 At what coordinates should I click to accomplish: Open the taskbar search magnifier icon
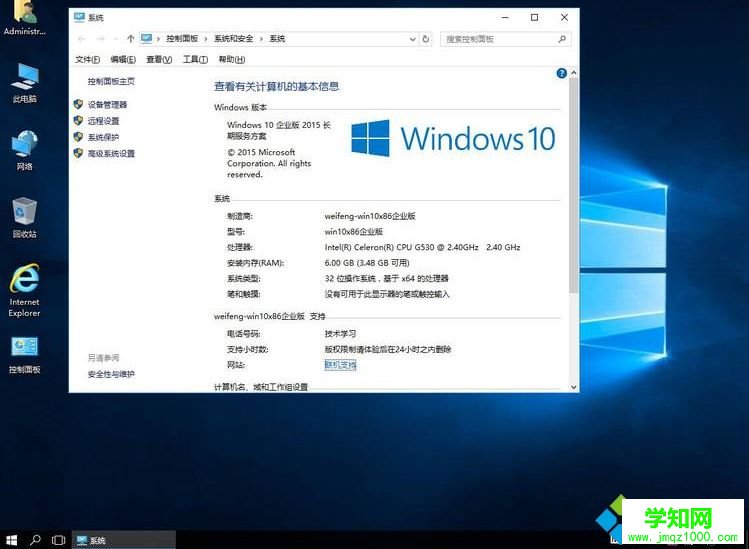(35, 540)
